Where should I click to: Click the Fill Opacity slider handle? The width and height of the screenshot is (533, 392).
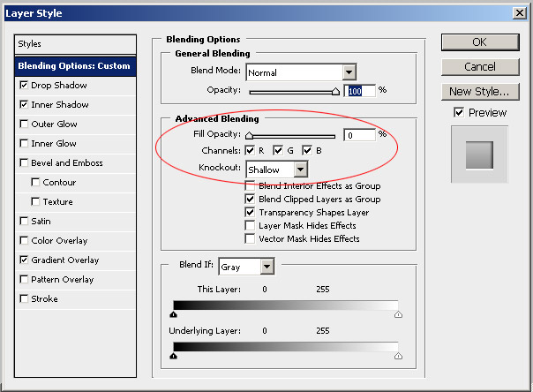point(249,136)
